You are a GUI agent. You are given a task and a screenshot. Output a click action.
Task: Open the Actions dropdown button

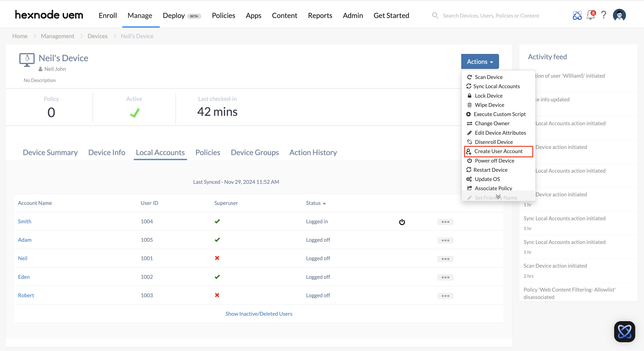point(480,61)
